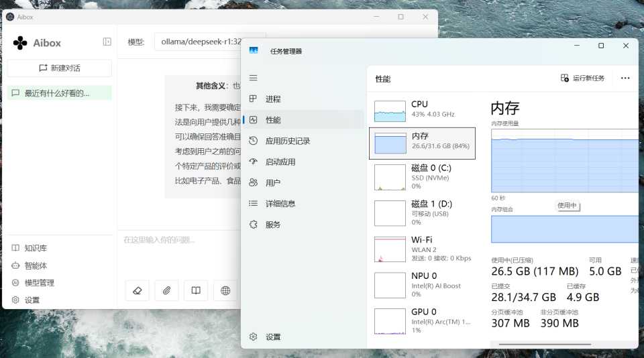Maximize the Aibox window

(401, 17)
